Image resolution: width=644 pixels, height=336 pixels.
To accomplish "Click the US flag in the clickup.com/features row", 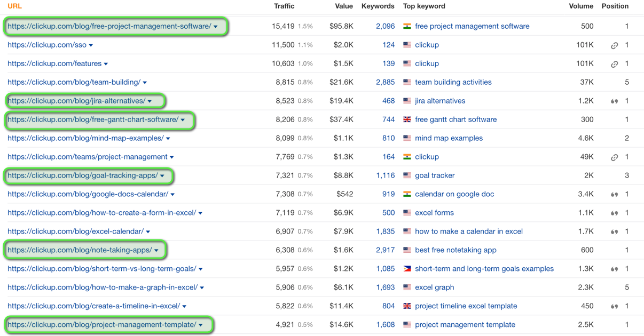I will tap(407, 63).
